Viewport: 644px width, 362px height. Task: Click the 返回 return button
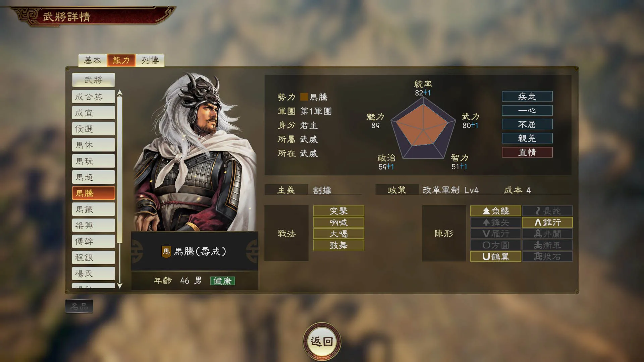(322, 342)
